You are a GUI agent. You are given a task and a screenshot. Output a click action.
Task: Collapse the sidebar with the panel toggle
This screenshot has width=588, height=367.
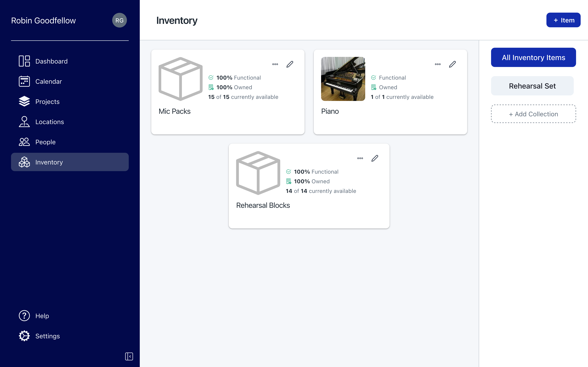coord(129,356)
